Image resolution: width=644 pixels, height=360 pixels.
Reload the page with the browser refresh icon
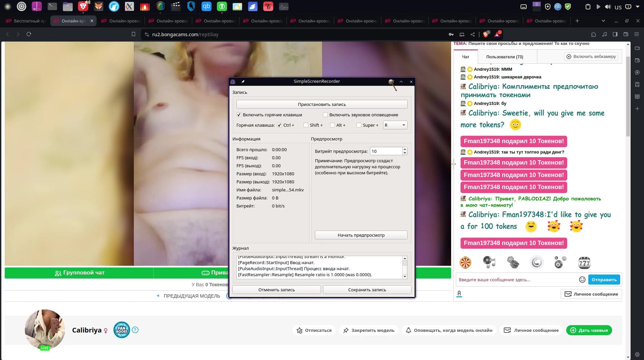point(29,34)
